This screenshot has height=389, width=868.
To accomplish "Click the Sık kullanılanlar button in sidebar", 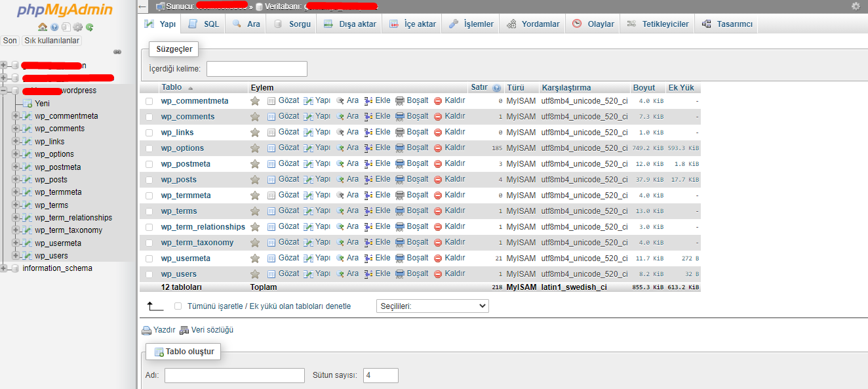I will pos(52,41).
